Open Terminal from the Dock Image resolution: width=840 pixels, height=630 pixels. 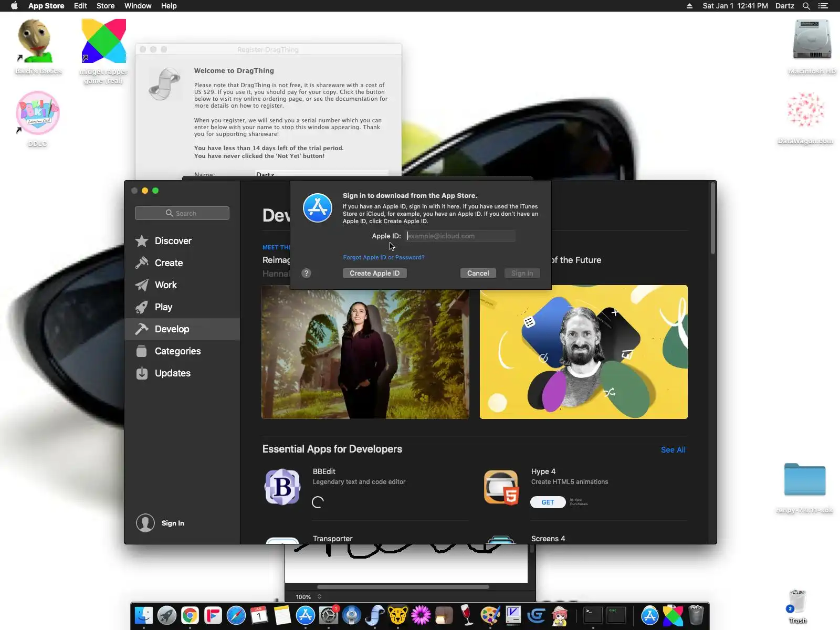593,615
